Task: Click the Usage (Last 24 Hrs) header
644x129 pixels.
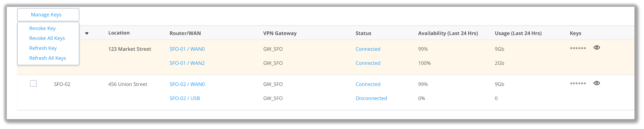Action: pyautogui.click(x=518, y=33)
